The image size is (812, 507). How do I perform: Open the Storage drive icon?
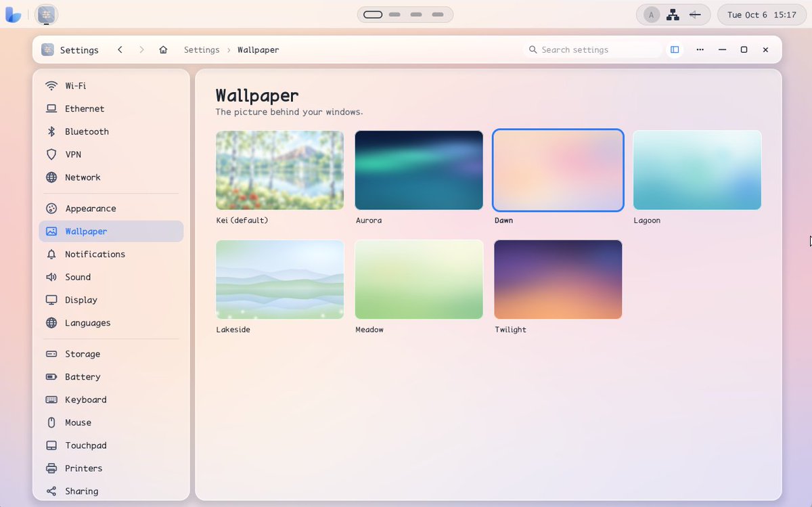pos(51,354)
